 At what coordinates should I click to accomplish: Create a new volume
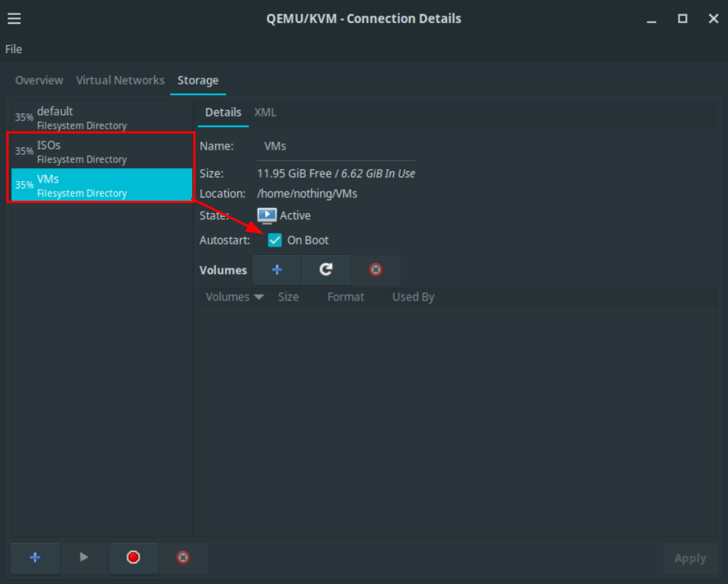277,270
